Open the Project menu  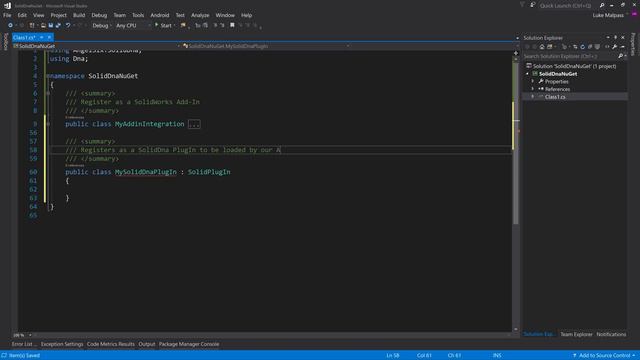click(58, 15)
